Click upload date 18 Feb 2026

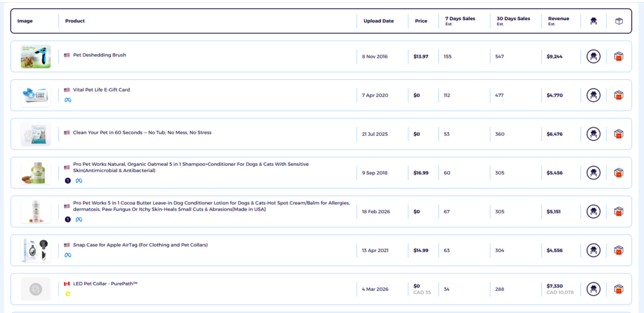click(376, 212)
